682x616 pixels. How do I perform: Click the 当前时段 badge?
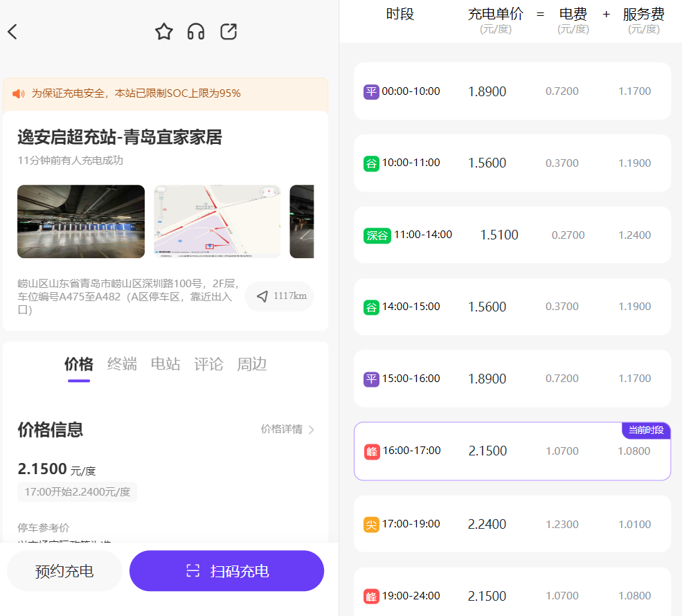pyautogui.click(x=646, y=431)
